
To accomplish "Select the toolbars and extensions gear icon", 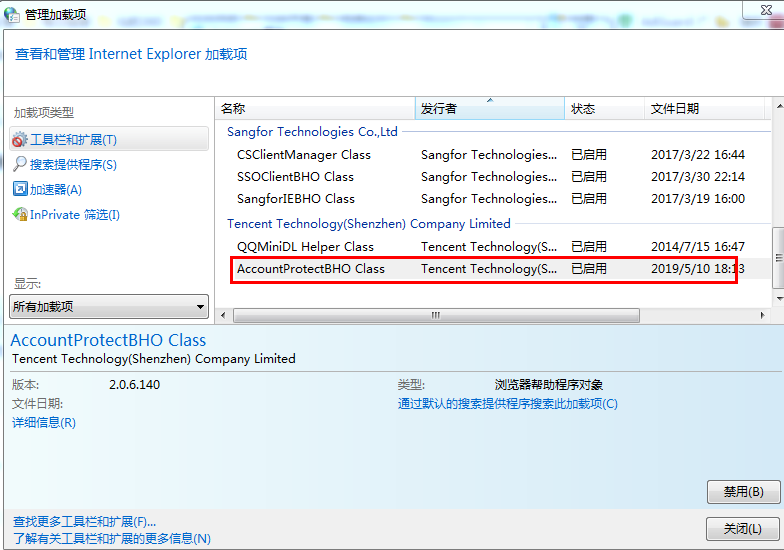I will (20, 140).
